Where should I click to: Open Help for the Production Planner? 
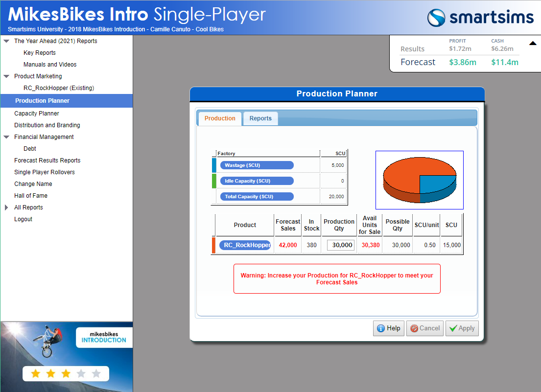[389, 328]
